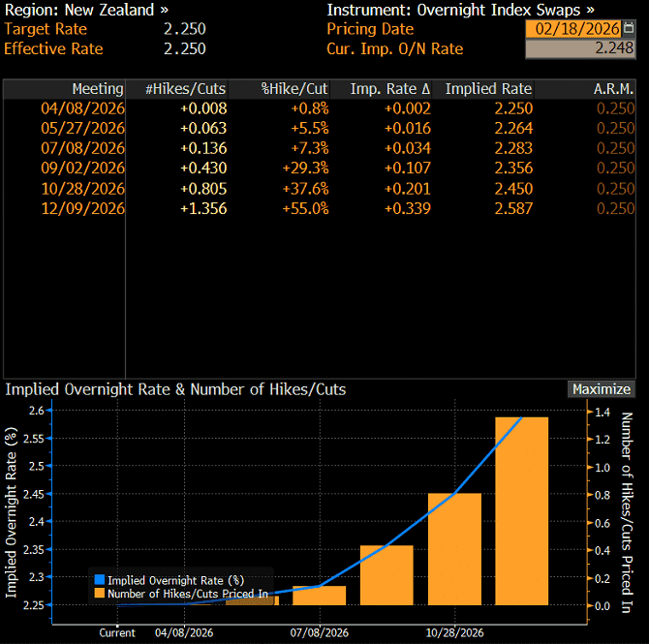649x644 pixels.
Task: Click the Target Rate label
Action: tap(46, 29)
